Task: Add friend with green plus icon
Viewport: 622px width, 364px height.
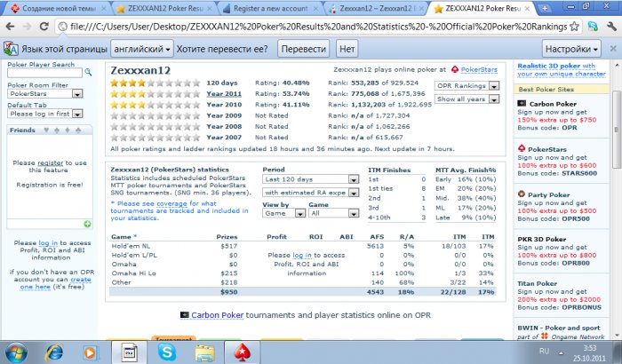Action: 87,224
